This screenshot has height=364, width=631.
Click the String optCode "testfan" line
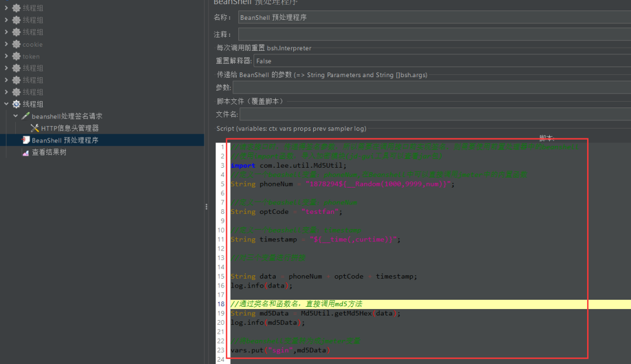point(286,212)
